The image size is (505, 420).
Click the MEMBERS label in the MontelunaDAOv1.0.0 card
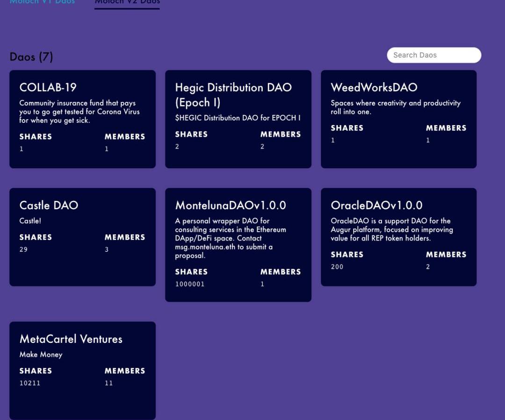point(281,271)
